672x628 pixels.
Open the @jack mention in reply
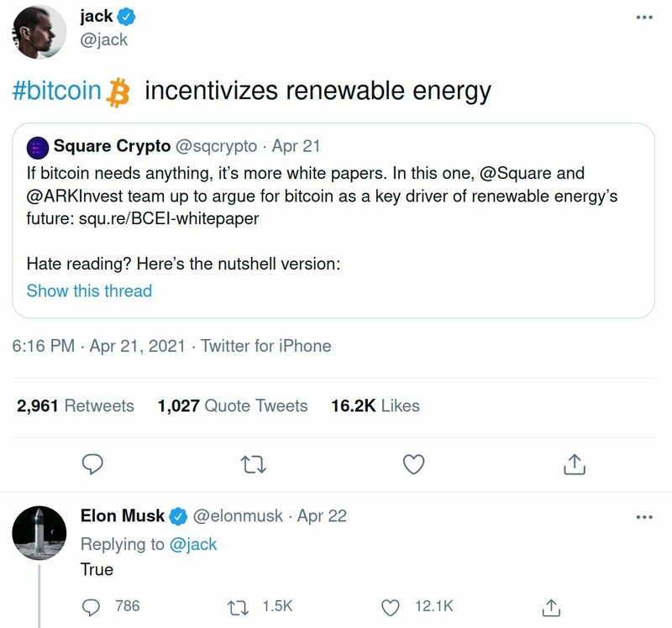(x=193, y=544)
